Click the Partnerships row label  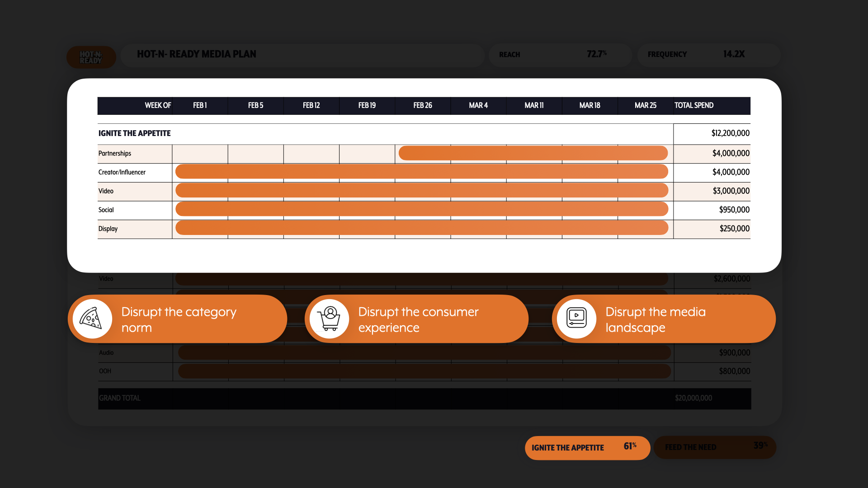(x=115, y=154)
